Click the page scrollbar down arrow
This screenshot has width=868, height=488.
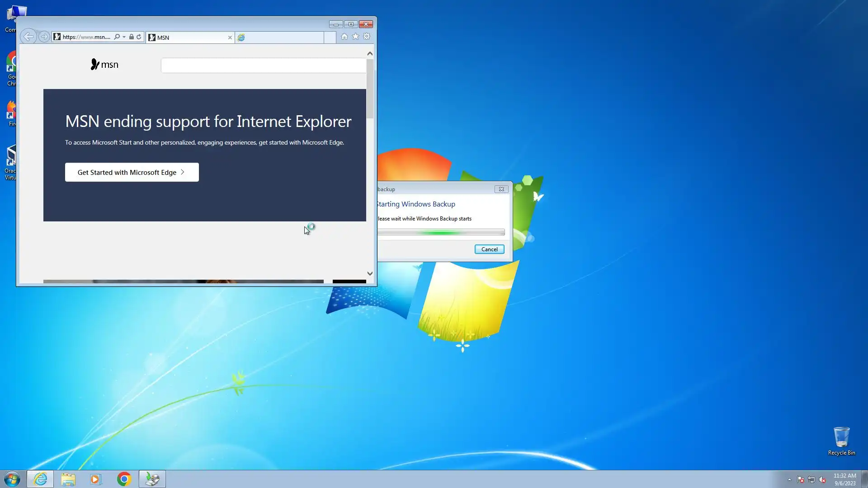coord(370,273)
